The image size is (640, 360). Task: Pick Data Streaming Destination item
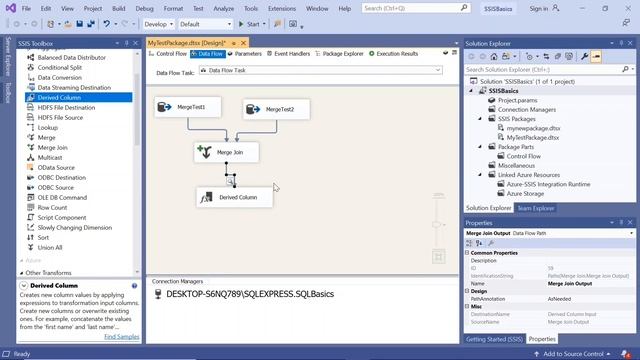(x=74, y=88)
